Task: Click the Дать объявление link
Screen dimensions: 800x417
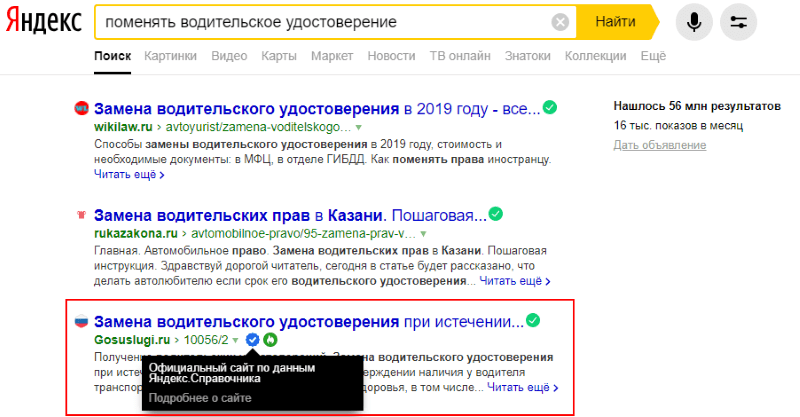Action: pyautogui.click(x=660, y=145)
